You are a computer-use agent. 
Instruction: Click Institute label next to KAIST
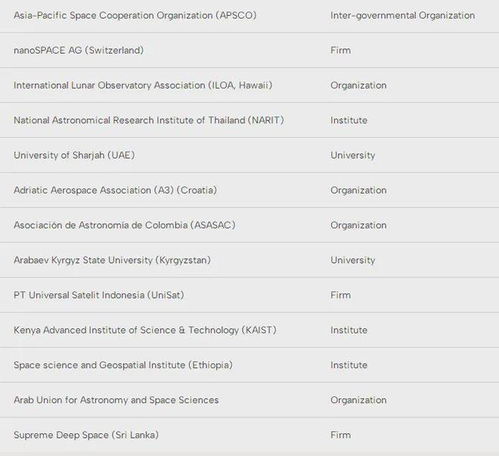[349, 330]
